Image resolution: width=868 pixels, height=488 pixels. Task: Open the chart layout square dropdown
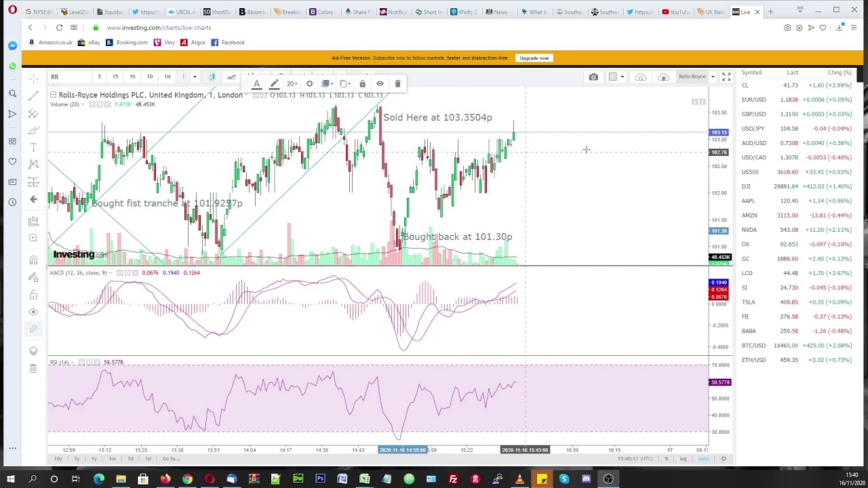pos(616,77)
